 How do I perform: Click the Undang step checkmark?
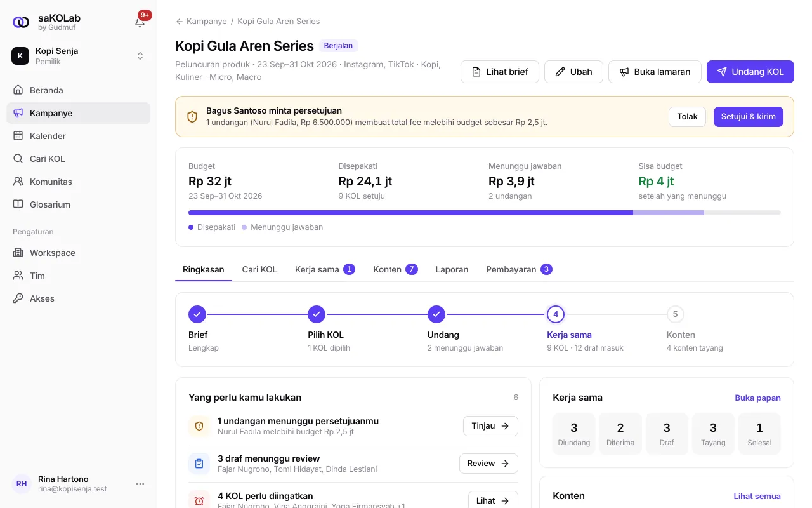436,314
